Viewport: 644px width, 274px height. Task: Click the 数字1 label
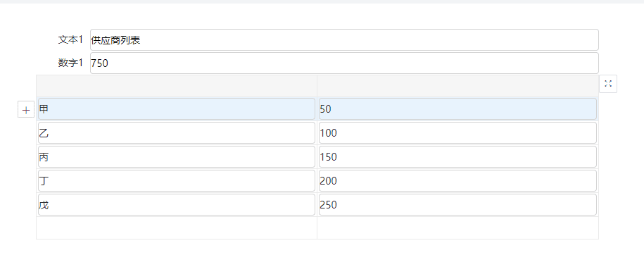(70, 63)
